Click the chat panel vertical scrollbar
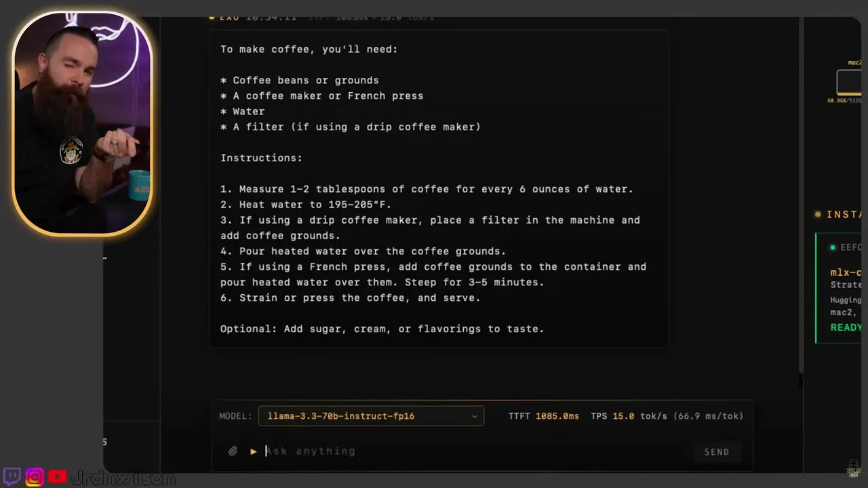Screen dimensions: 868x488 click(802, 203)
